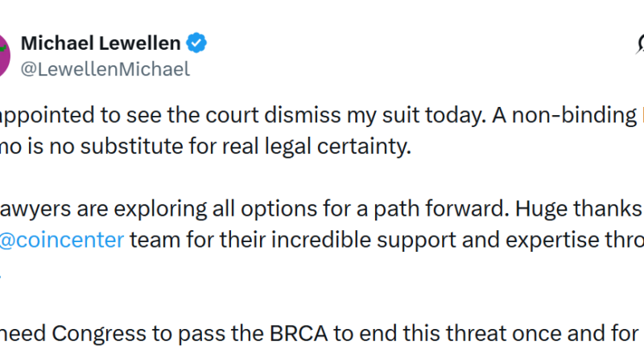Open the Michael Lewellen display name link
This screenshot has width=644, height=358.
tap(101, 42)
